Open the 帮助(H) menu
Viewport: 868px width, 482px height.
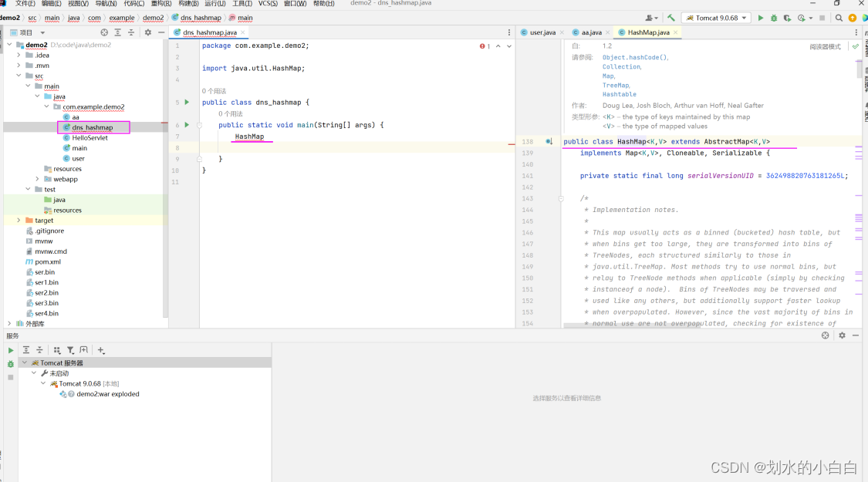(324, 3)
